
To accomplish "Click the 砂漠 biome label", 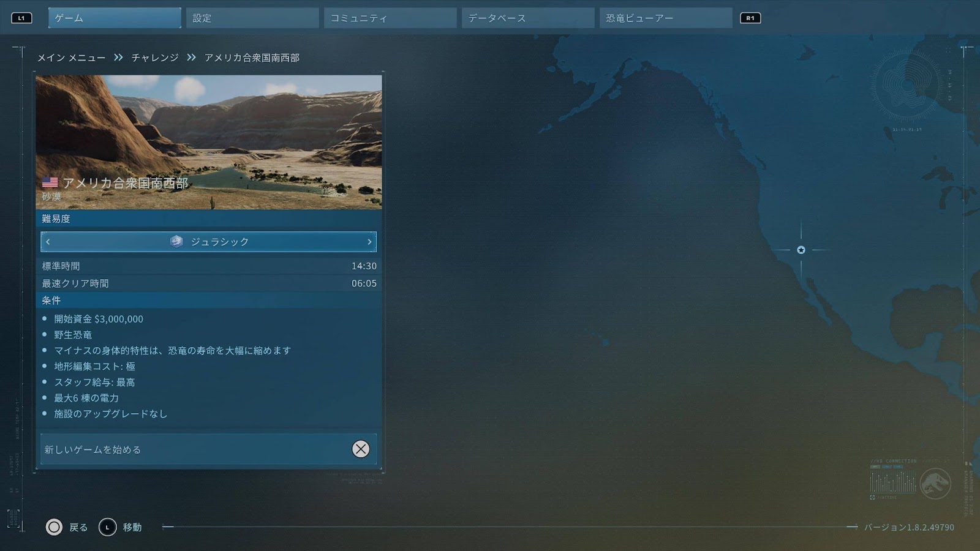I will tap(51, 197).
